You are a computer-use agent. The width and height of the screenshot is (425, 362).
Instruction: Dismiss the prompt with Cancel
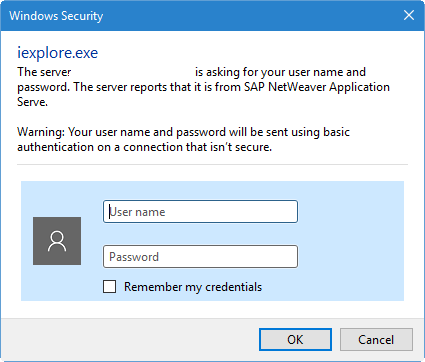[376, 340]
